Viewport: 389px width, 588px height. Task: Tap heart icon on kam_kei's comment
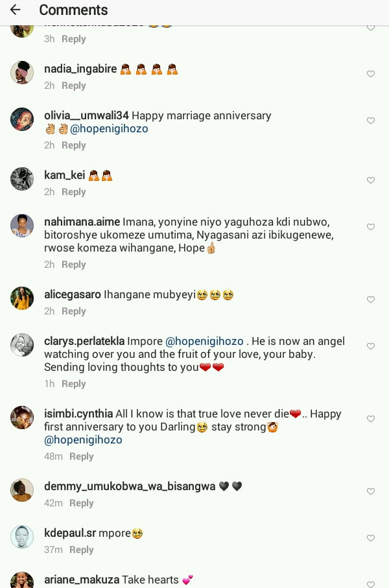click(371, 180)
